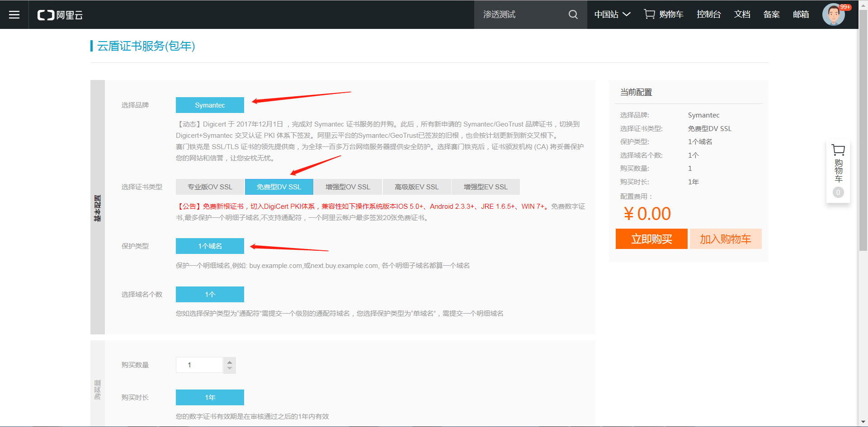The image size is (868, 427).
Task: Open the 邮箱 mail link
Action: coord(801,14)
